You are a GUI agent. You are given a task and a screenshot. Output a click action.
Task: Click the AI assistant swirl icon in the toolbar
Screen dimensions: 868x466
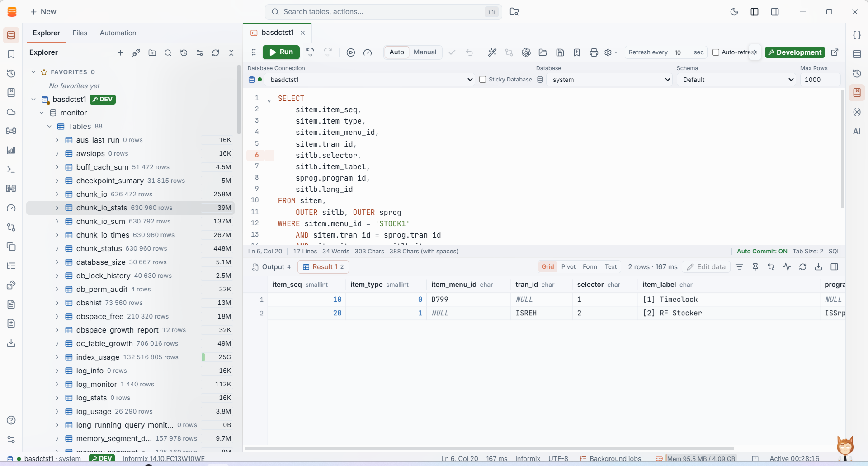tap(526, 52)
